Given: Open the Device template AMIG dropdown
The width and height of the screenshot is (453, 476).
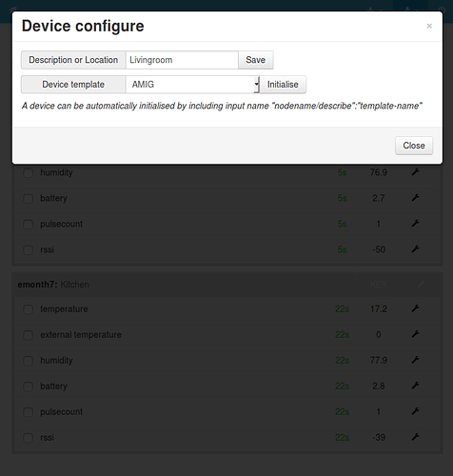Looking at the screenshot, I should pyautogui.click(x=192, y=85).
